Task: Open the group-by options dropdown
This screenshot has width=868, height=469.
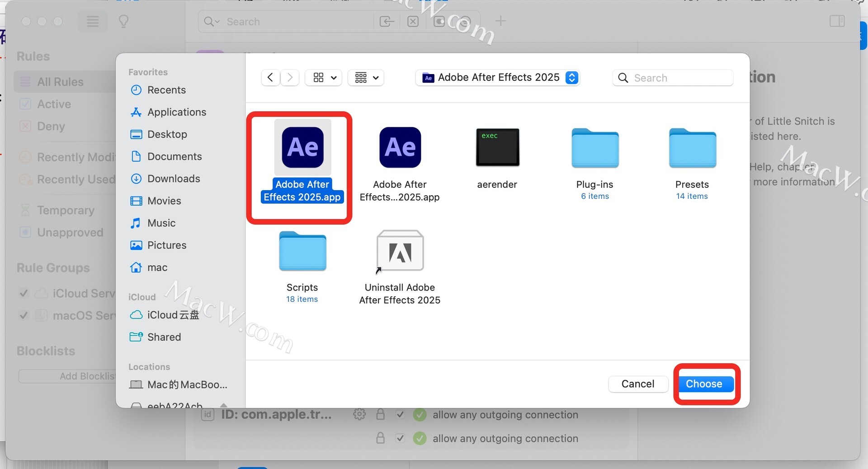Action: point(366,78)
